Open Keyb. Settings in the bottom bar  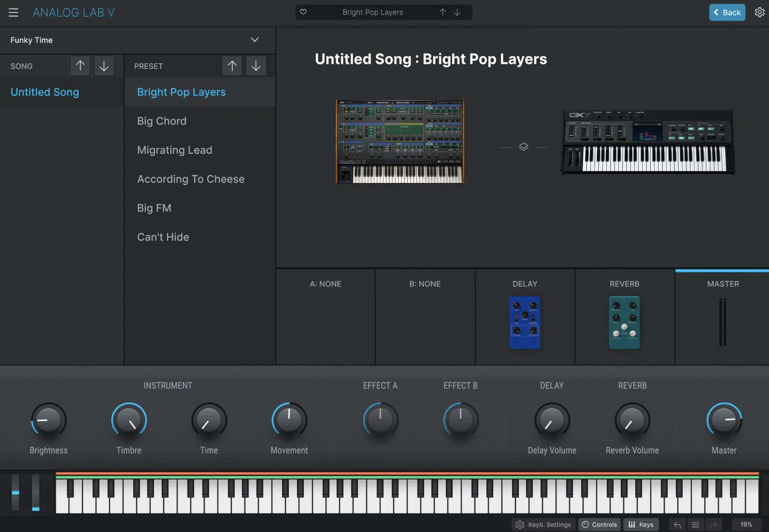543,524
